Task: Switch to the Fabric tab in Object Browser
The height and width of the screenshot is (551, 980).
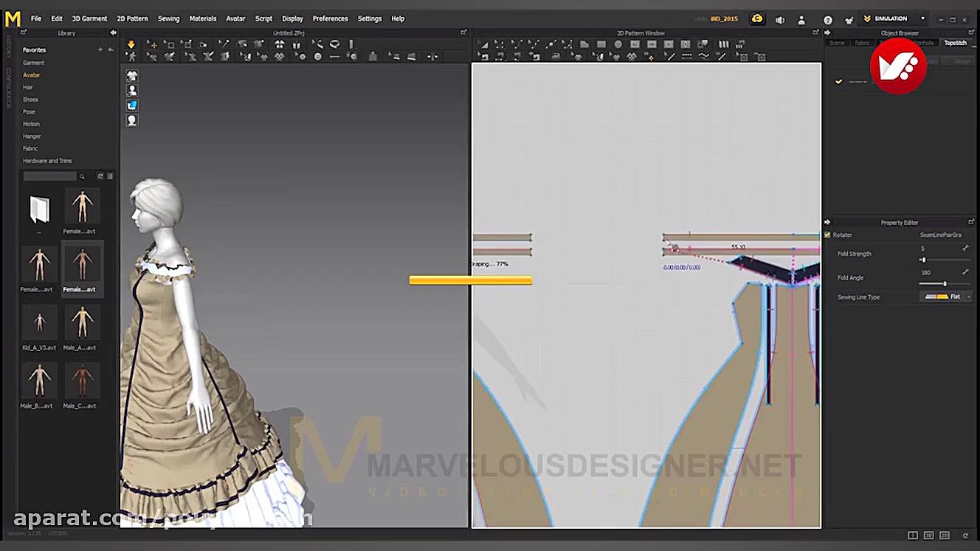Action: (862, 43)
